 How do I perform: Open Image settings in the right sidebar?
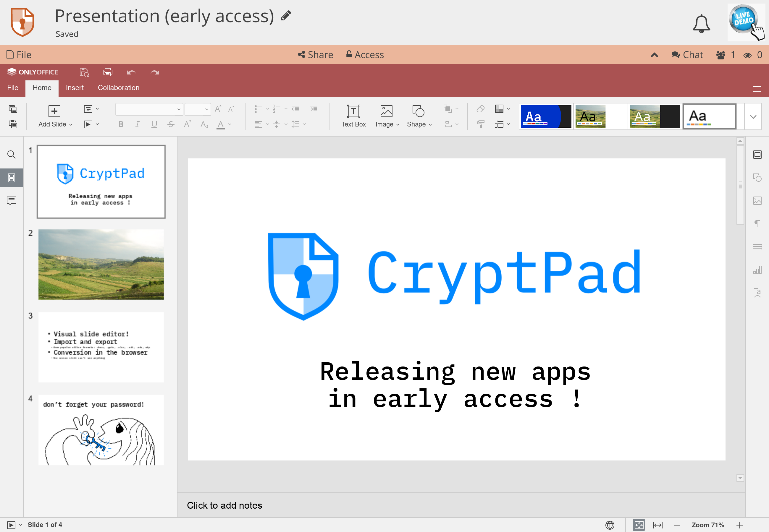(x=757, y=201)
